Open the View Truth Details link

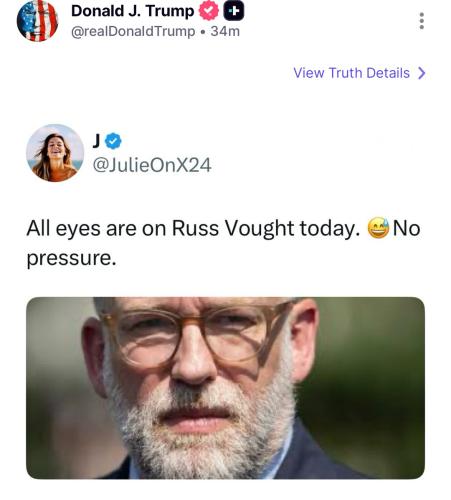pos(359,73)
